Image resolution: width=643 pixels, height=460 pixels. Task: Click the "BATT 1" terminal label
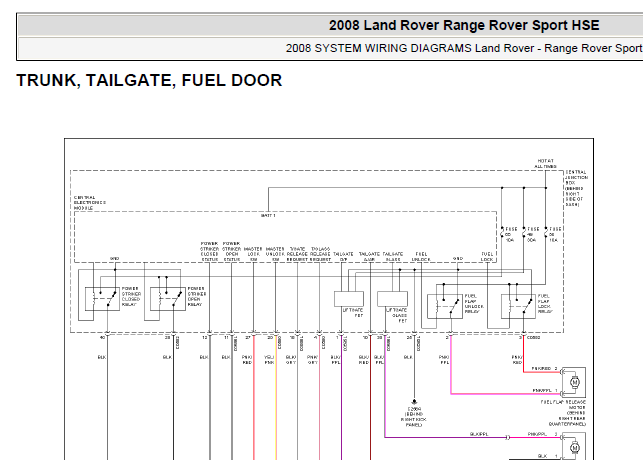click(x=268, y=215)
